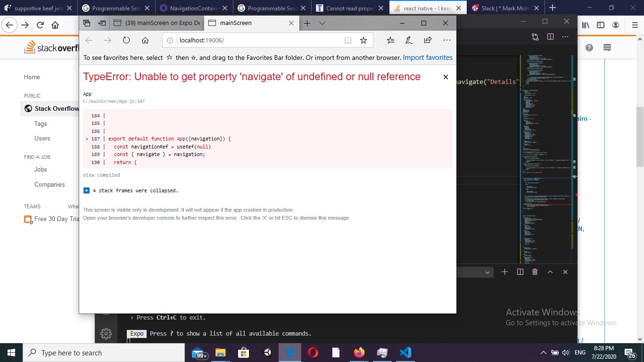Viewport: 644px width, 362px height.
Task: Show Edge tab previews chevron
Action: click(x=322, y=23)
